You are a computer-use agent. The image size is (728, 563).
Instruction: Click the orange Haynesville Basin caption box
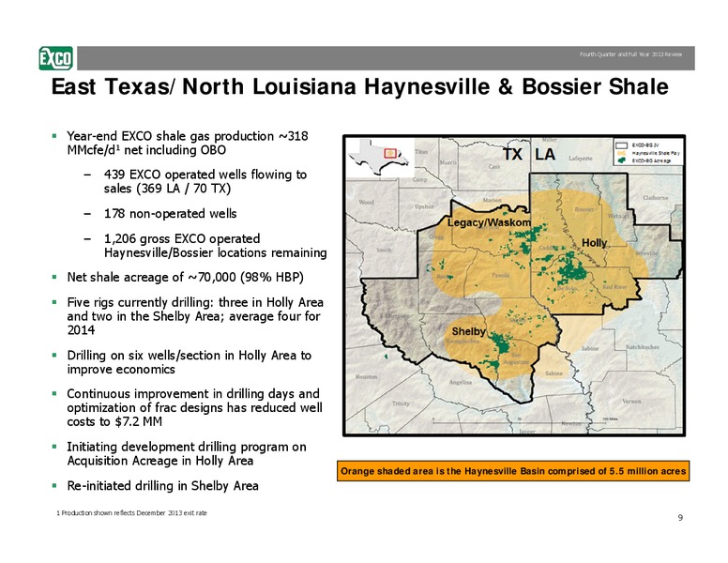coord(513,471)
